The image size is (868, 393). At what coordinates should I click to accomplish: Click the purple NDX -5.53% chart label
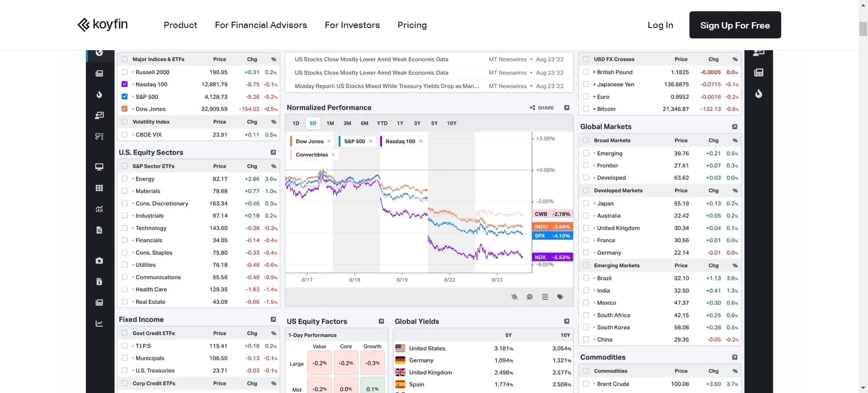pos(552,257)
